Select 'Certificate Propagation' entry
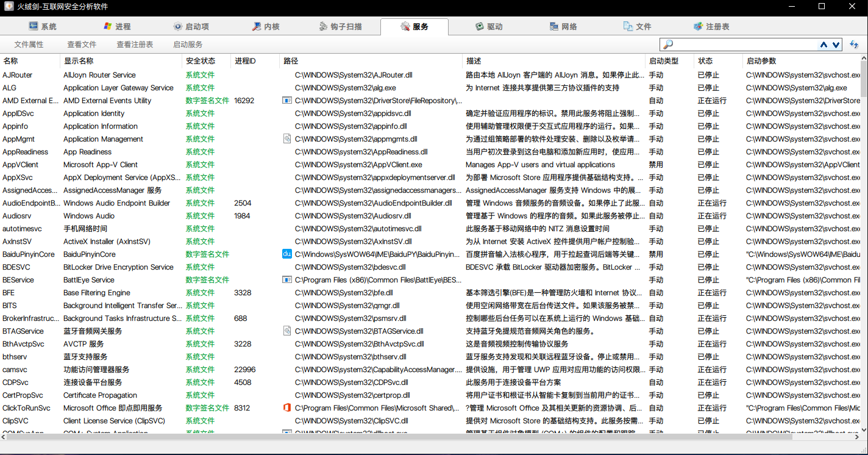Screen dimensions: 868x455 point(101,395)
